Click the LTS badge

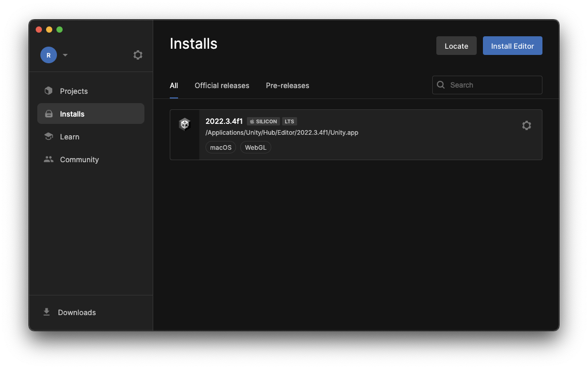pyautogui.click(x=289, y=121)
